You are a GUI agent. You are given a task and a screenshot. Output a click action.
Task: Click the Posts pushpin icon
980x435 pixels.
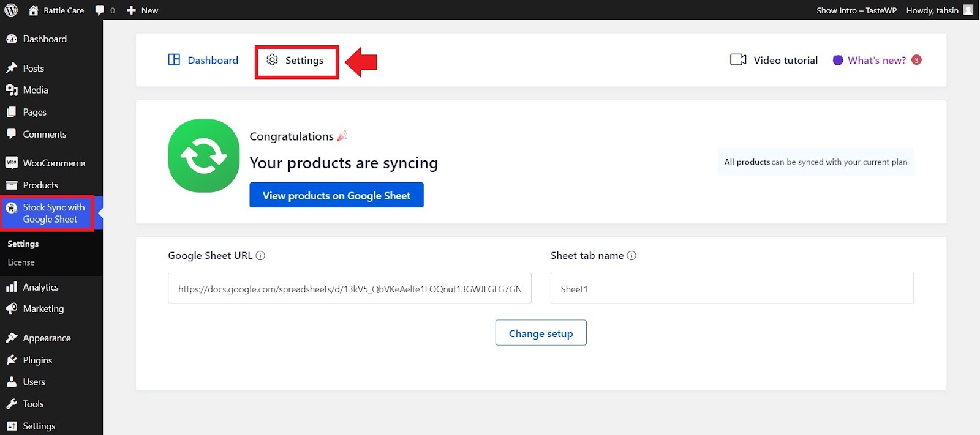[x=12, y=68]
